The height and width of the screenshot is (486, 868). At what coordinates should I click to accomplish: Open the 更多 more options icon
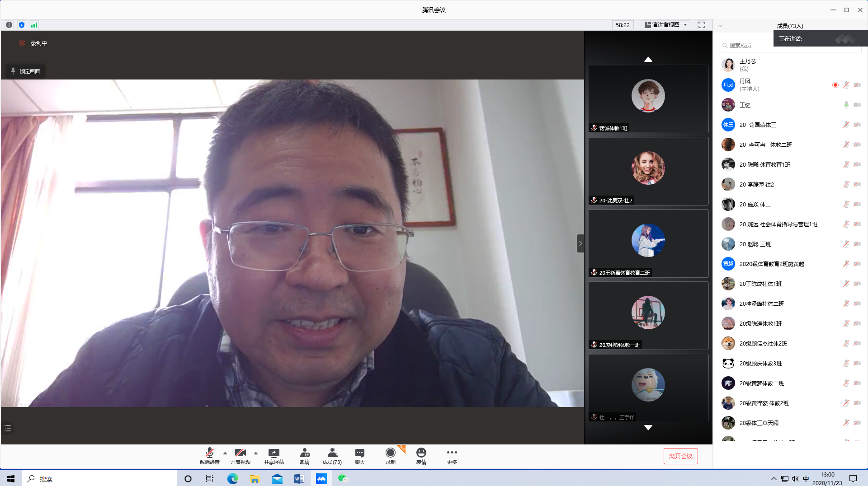[x=452, y=456]
